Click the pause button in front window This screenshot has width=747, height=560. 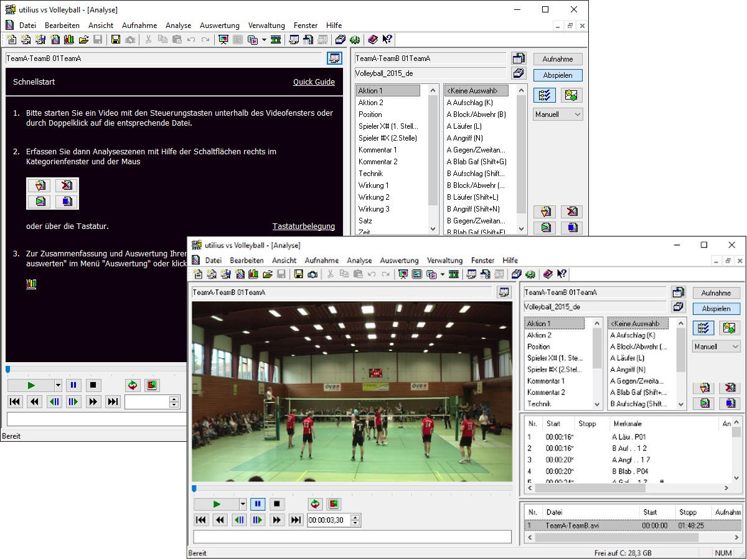coord(258,504)
